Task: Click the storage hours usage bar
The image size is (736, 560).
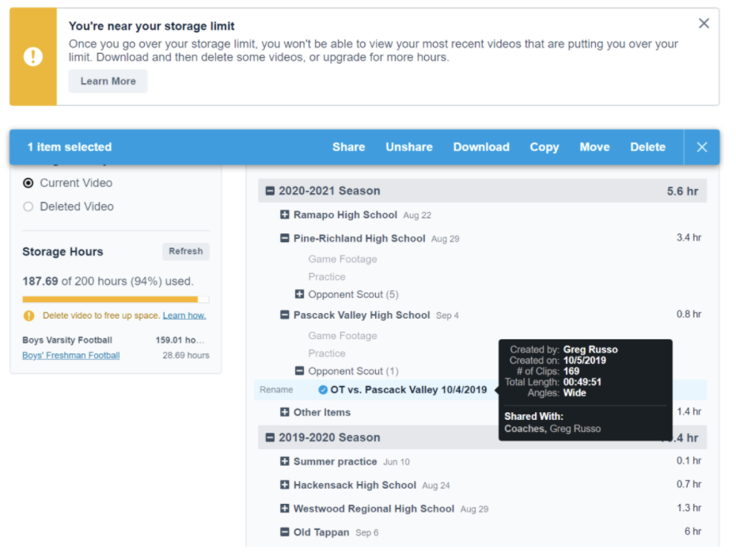Action: point(116,300)
